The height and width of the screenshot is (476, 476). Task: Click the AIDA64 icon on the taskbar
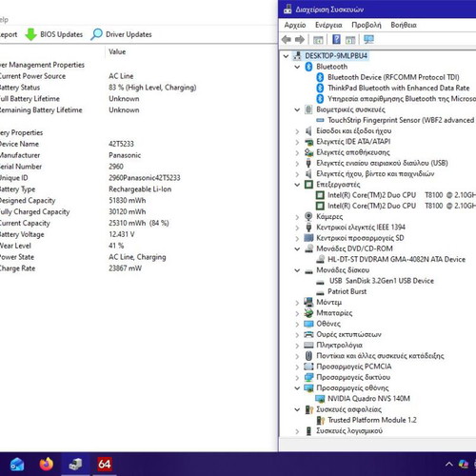click(x=105, y=464)
